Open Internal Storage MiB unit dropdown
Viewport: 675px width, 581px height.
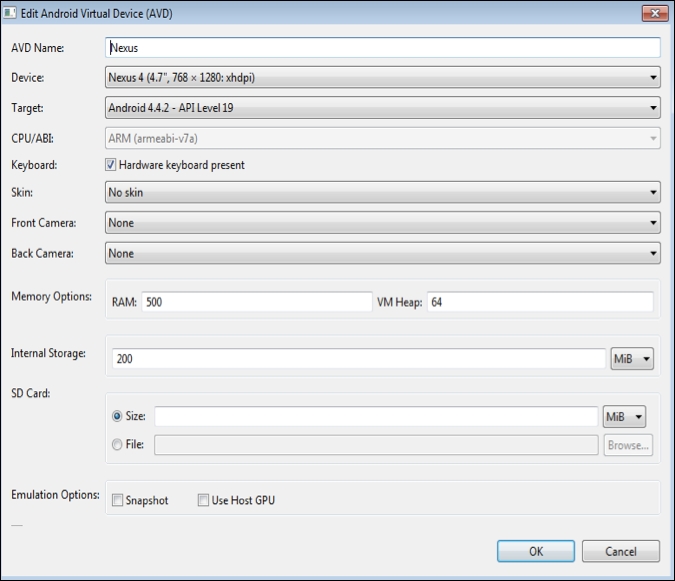tap(632, 358)
